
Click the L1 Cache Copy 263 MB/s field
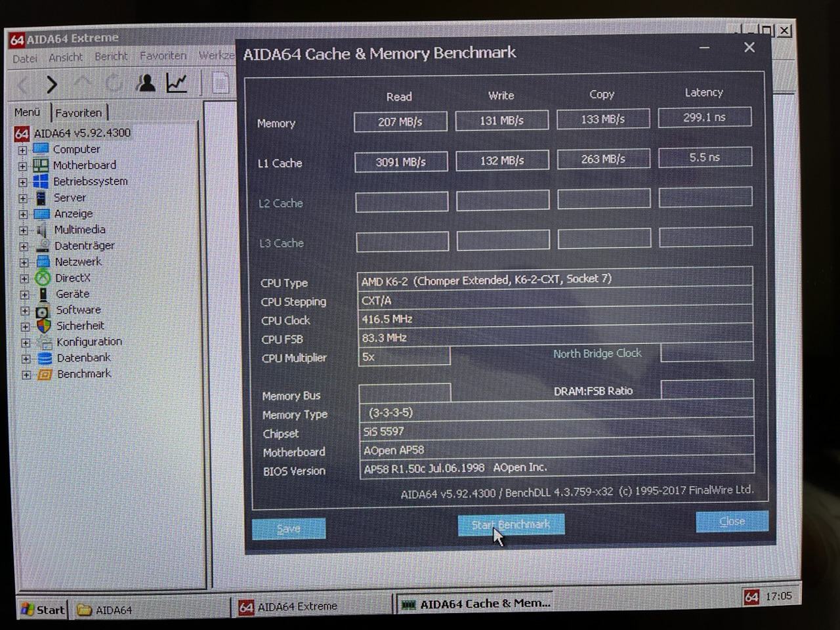(604, 159)
